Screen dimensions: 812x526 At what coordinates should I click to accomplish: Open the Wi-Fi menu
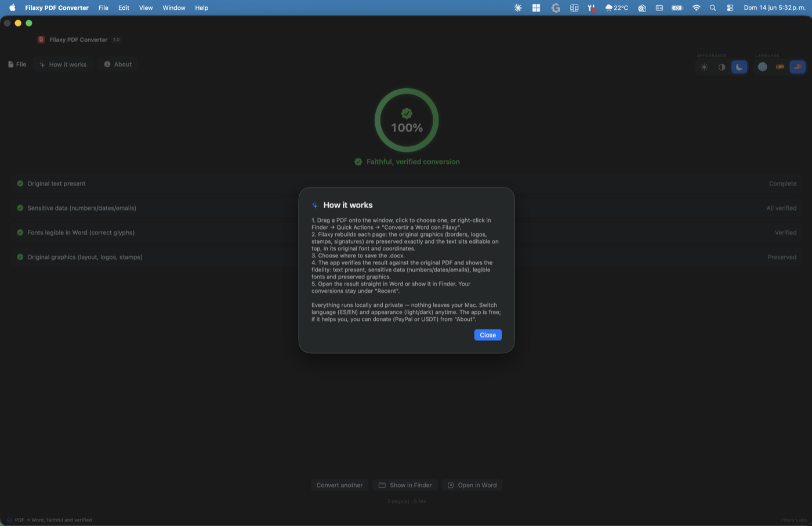(697, 8)
